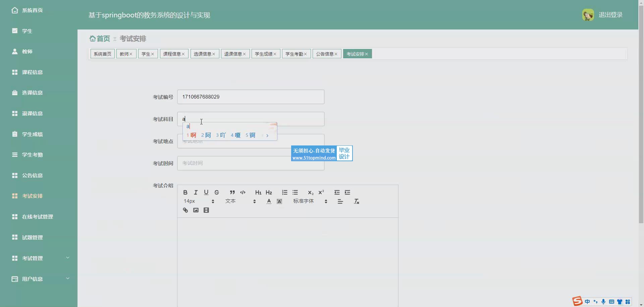Focus the 考试编号 input field

[x=251, y=97]
